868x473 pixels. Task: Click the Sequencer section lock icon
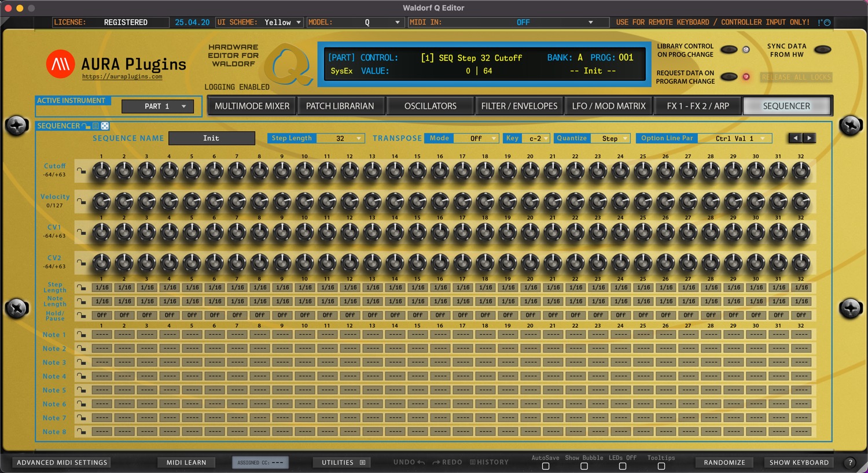click(86, 125)
